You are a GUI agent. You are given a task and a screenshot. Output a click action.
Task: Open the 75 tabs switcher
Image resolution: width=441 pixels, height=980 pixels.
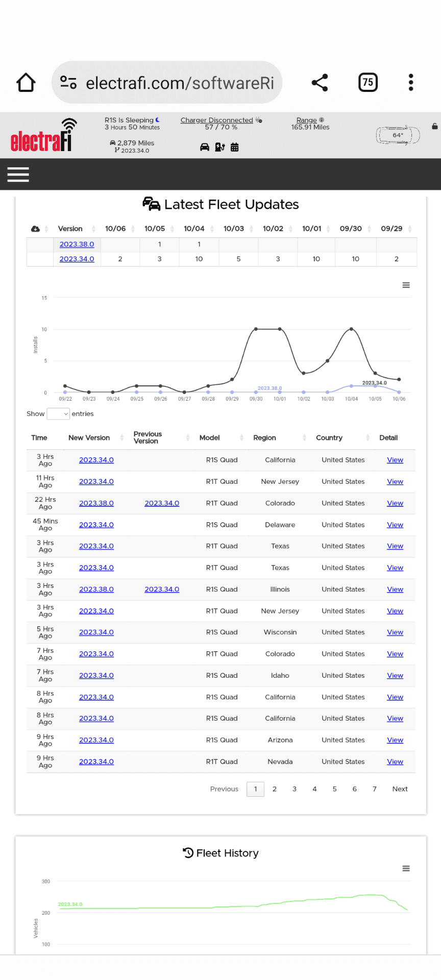(368, 82)
